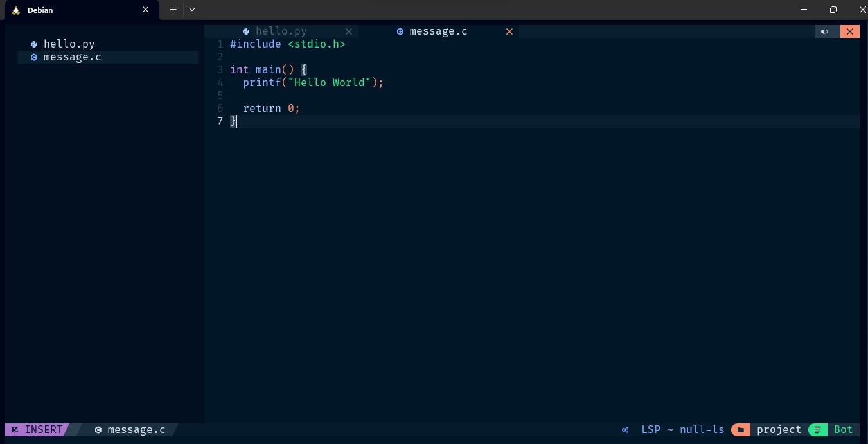
Task: Click the C file icon in the status line
Action: click(98, 430)
